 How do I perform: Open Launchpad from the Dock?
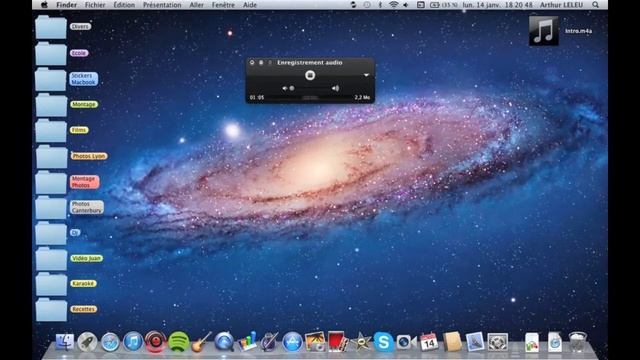[x=87, y=342]
